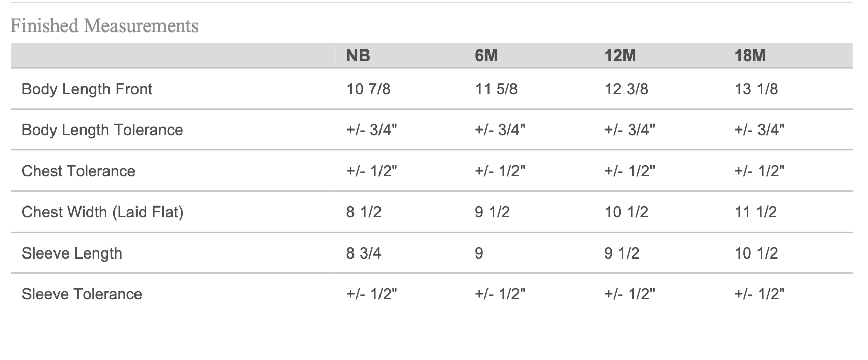
Task: Select the 6M sleeve length value 9
Action: coord(479,253)
